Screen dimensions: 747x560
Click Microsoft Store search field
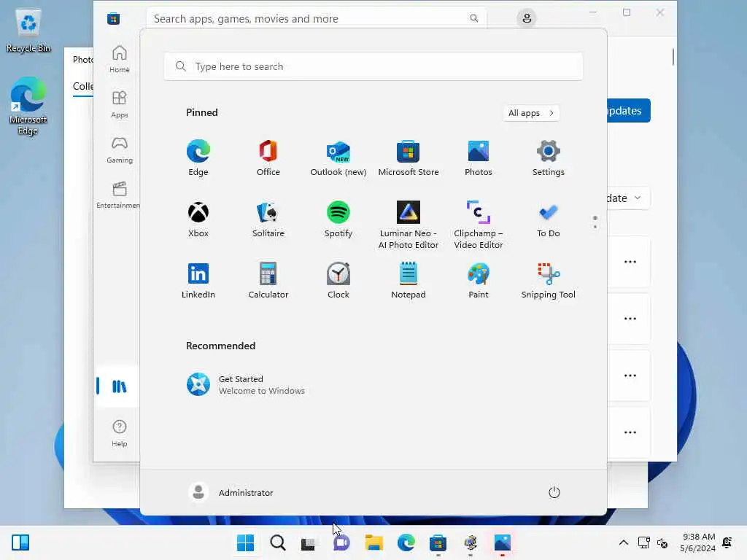tap(317, 18)
